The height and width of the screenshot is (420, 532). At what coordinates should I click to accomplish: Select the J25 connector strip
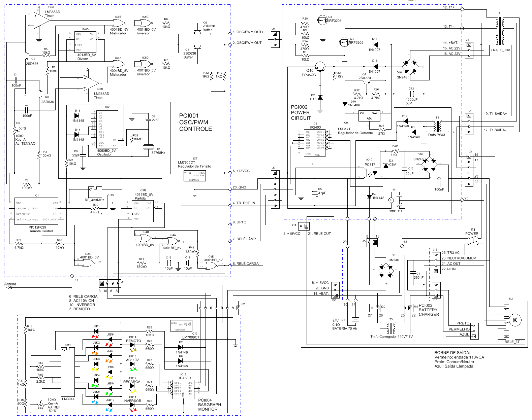pyautogui.click(x=219, y=308)
